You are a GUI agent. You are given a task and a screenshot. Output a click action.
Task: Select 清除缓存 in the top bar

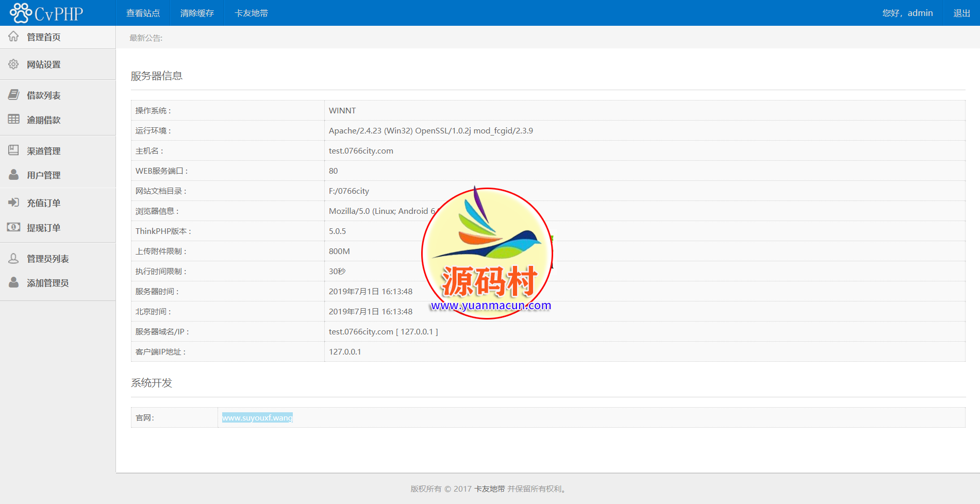pyautogui.click(x=197, y=13)
